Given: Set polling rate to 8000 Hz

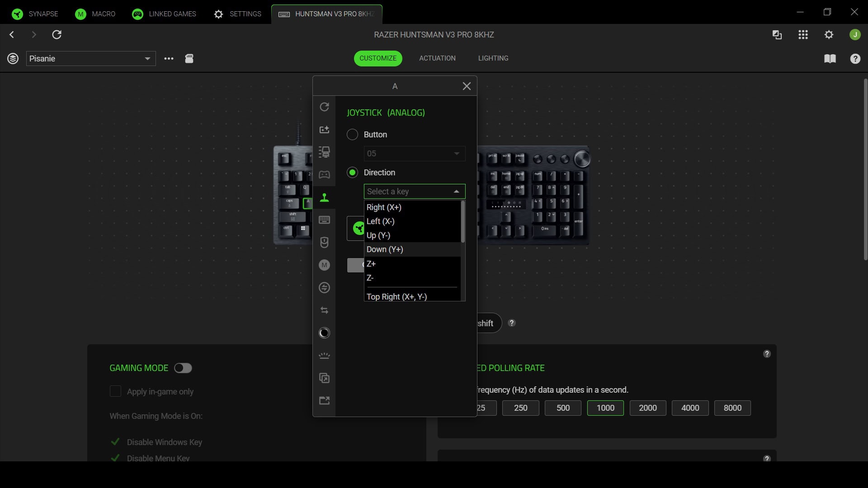Looking at the screenshot, I should click(732, 408).
